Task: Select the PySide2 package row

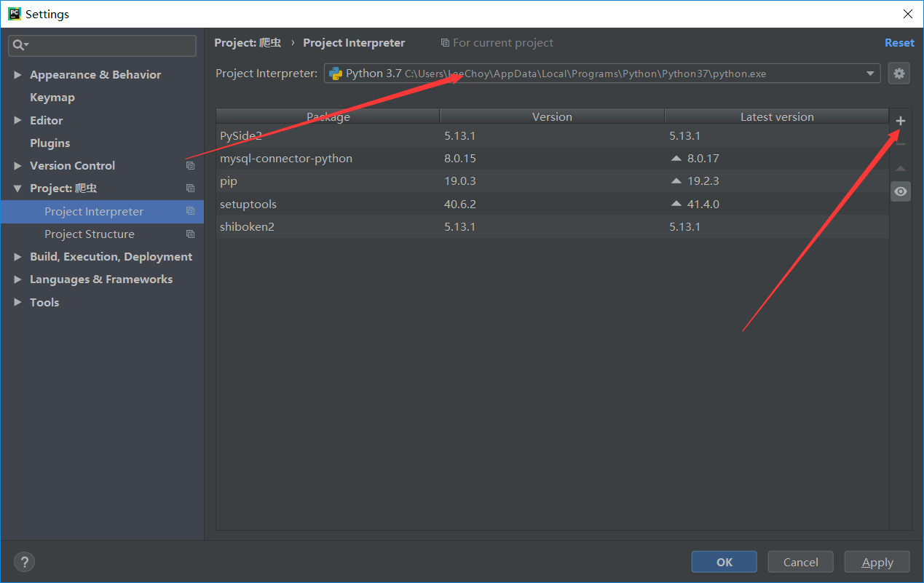Action: [x=553, y=135]
